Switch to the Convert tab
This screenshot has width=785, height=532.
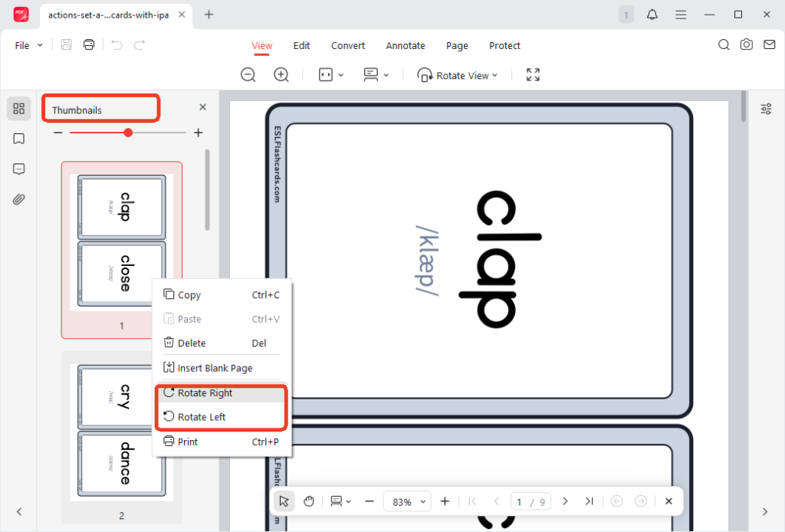348,45
